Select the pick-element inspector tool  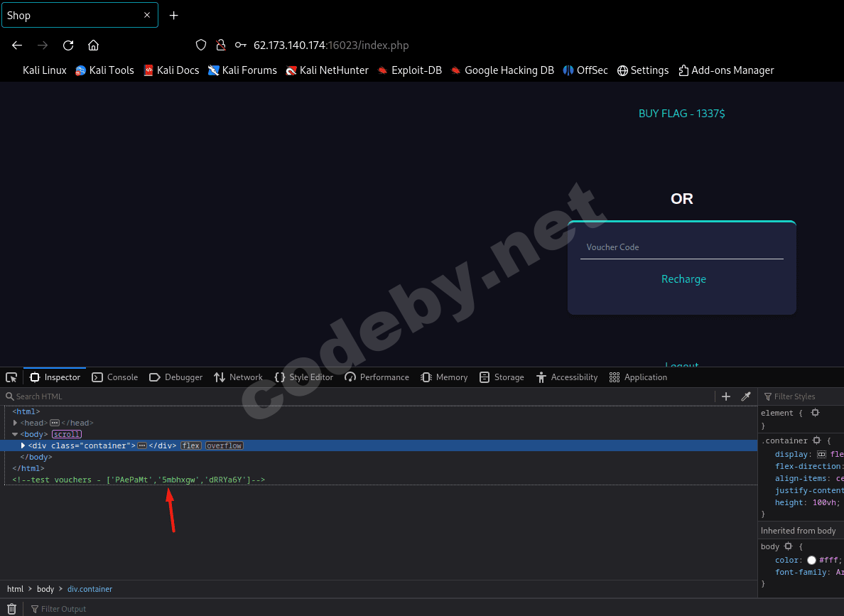coord(11,377)
